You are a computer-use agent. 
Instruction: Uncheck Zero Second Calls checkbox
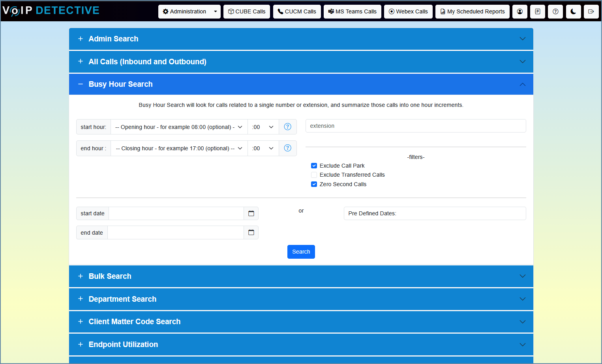[314, 184]
